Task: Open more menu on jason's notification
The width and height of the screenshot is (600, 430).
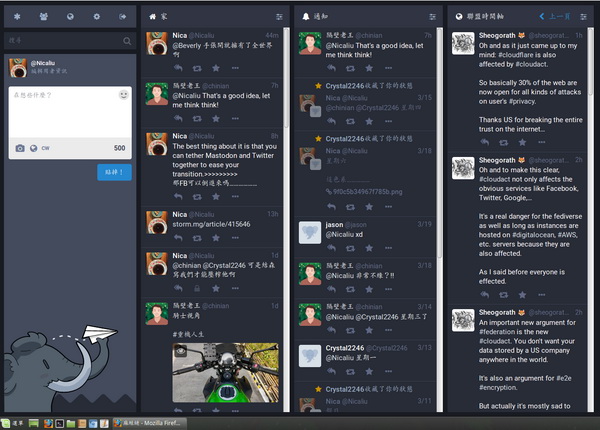Action: [388, 248]
